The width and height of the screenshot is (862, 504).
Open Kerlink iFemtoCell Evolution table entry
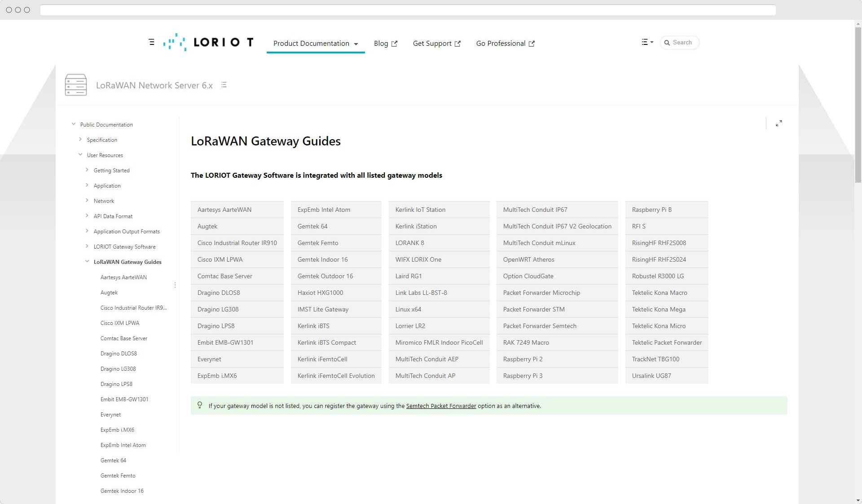[336, 376]
